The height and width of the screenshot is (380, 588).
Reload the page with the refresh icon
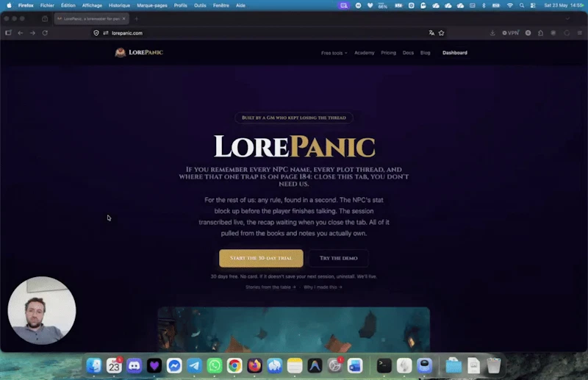(x=45, y=33)
